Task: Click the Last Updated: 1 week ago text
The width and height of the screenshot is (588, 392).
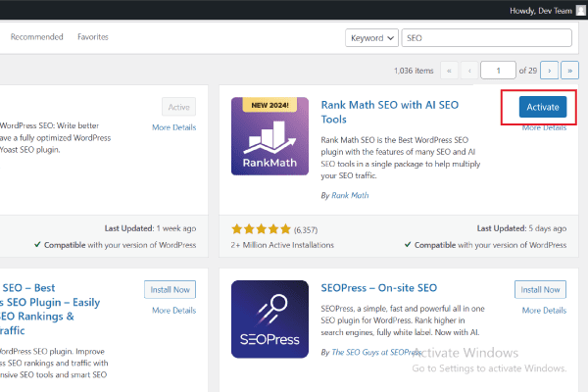Action: point(150,228)
